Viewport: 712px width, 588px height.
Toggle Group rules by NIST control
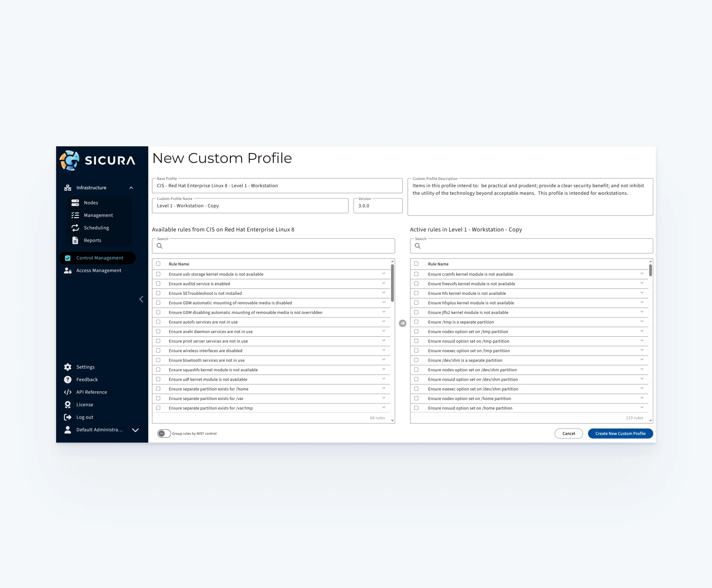[x=164, y=433]
